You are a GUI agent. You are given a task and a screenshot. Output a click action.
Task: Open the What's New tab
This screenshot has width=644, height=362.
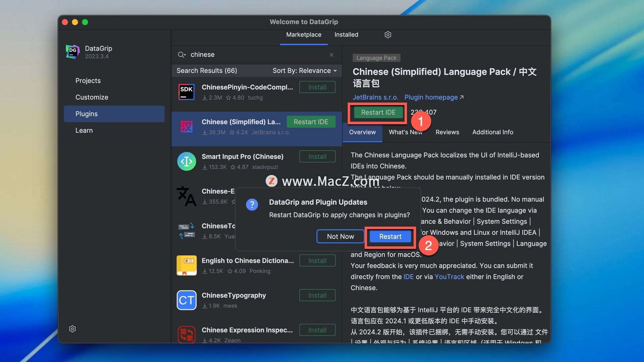coord(406,132)
